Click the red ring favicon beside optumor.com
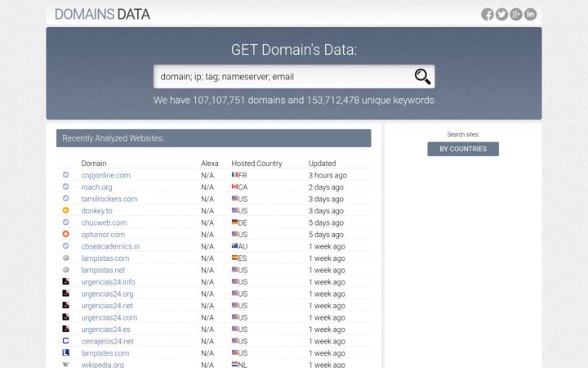Image resolution: width=588 pixels, height=368 pixels. [x=65, y=234]
